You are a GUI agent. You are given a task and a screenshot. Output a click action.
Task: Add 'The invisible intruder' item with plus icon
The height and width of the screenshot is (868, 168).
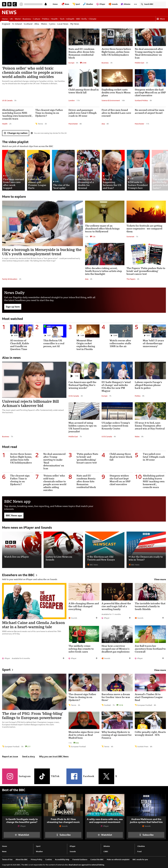163,618
